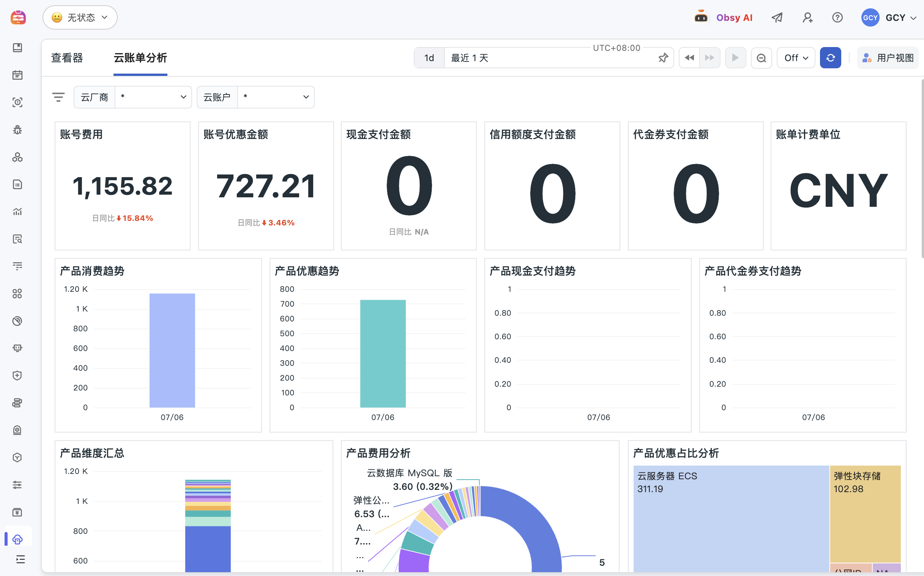
Task: Click the paper plane send icon
Action: click(x=777, y=17)
